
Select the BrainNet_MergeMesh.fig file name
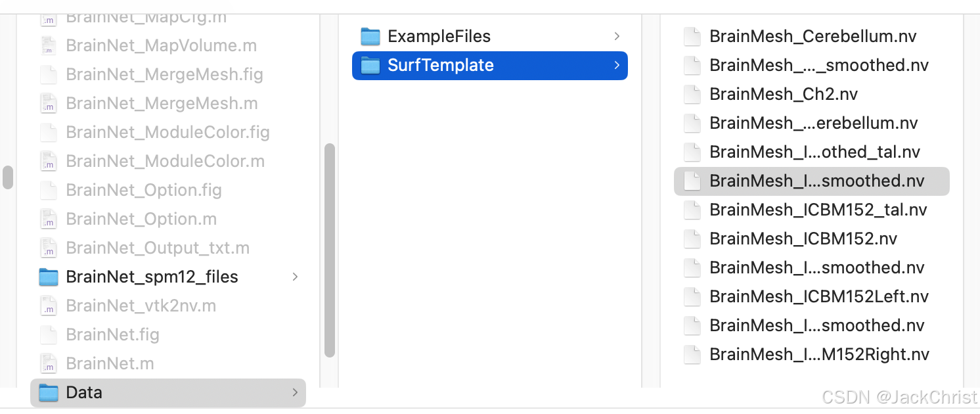pos(164,75)
